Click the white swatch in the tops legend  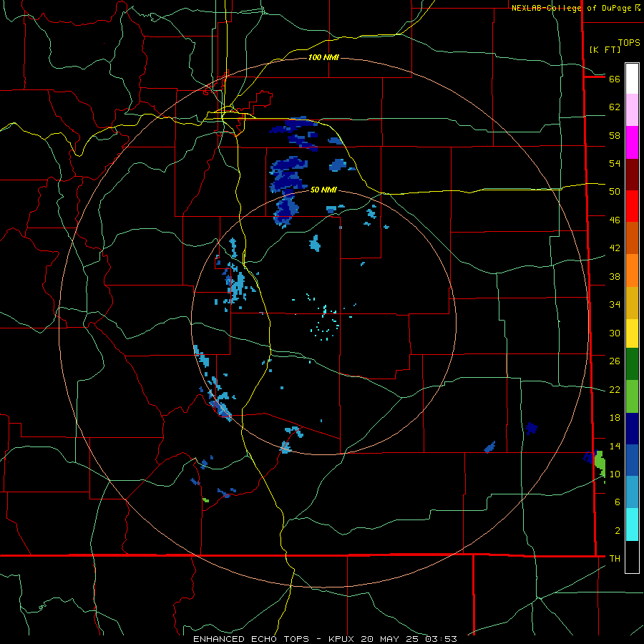click(x=632, y=79)
